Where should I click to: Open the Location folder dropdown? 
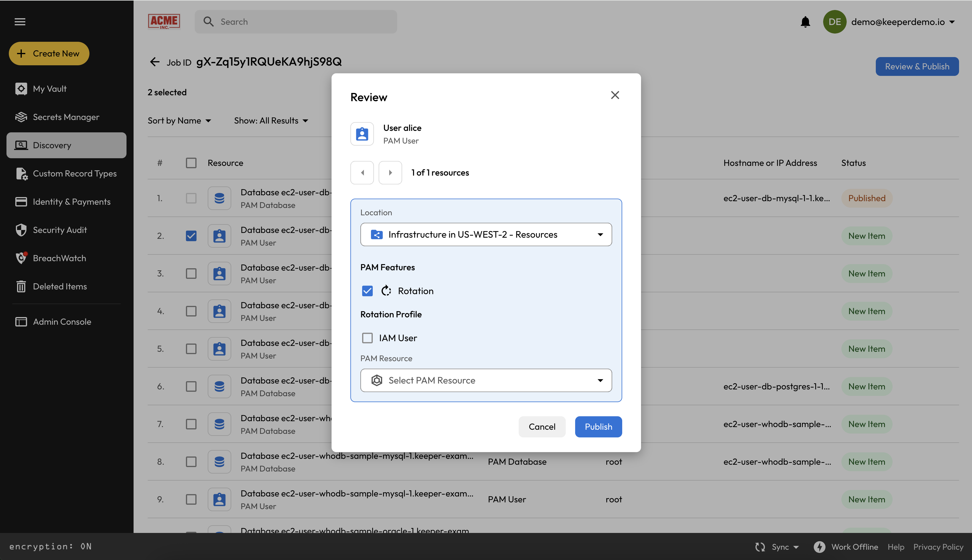tap(486, 235)
